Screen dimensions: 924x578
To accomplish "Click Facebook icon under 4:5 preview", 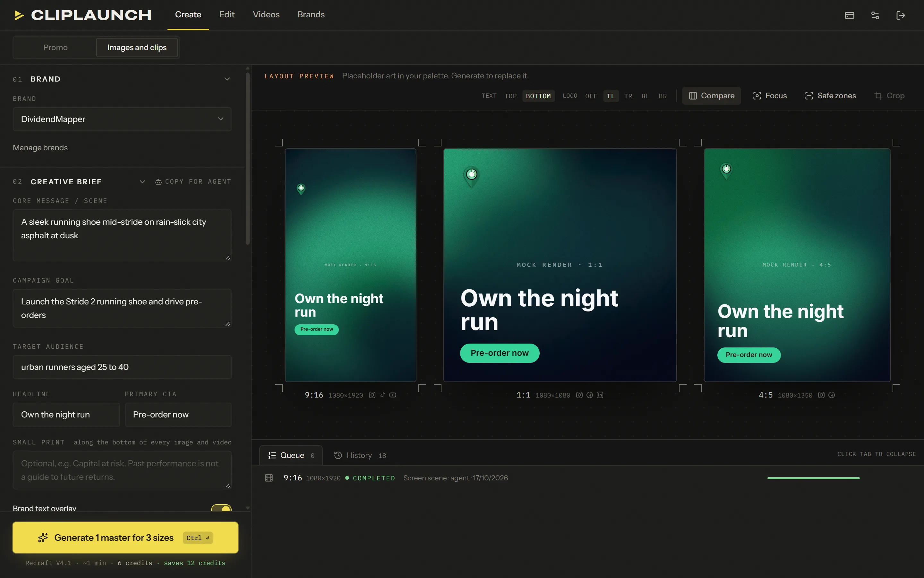I will pyautogui.click(x=832, y=395).
